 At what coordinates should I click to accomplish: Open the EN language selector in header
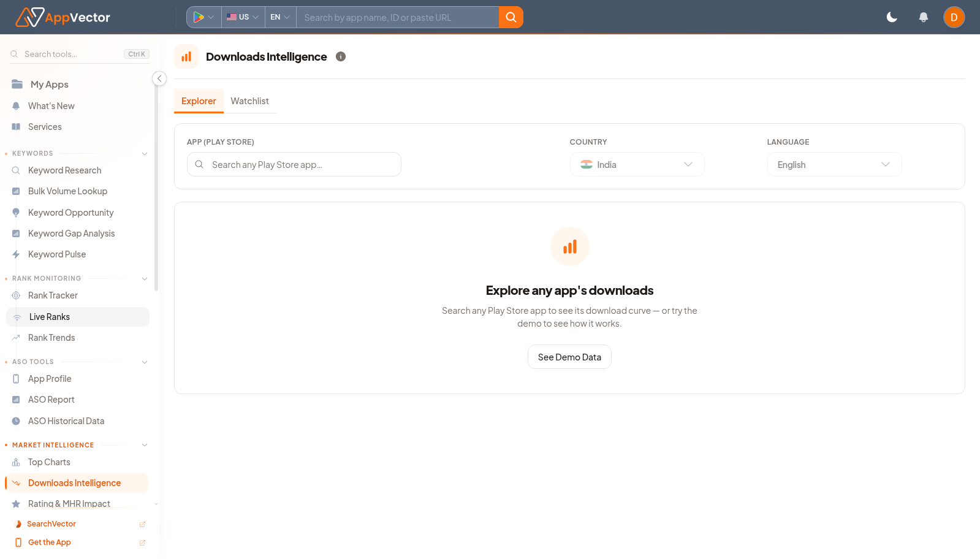coord(280,17)
